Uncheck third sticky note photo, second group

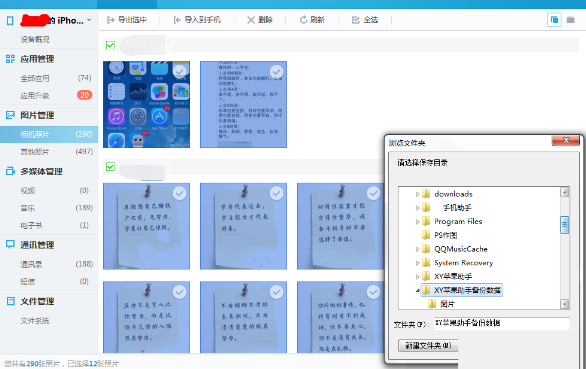click(373, 193)
